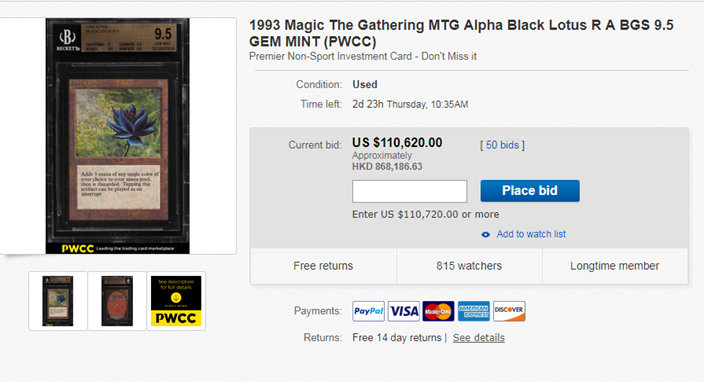Select the second thumbnail showing card back
Screen dimensions: 704x382
click(x=117, y=301)
